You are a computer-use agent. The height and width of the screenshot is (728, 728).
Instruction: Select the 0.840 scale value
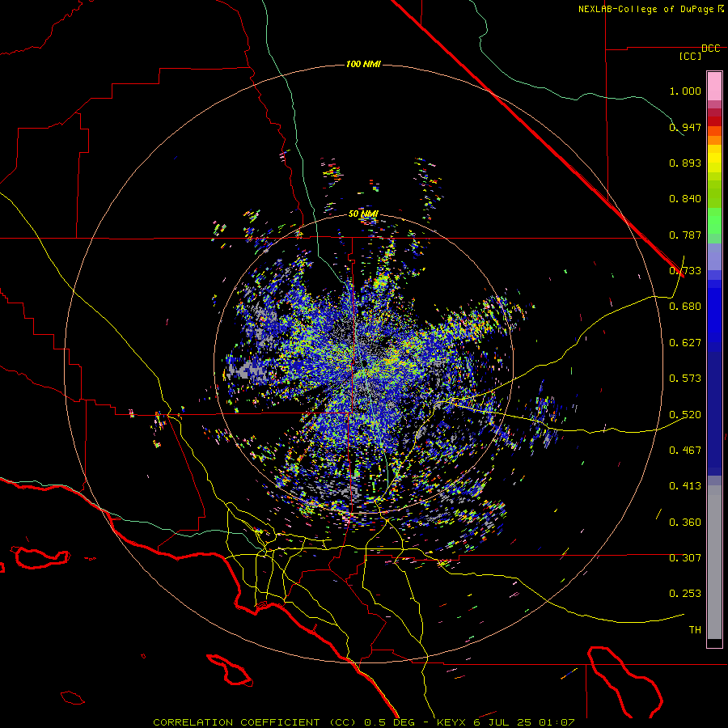685,199
